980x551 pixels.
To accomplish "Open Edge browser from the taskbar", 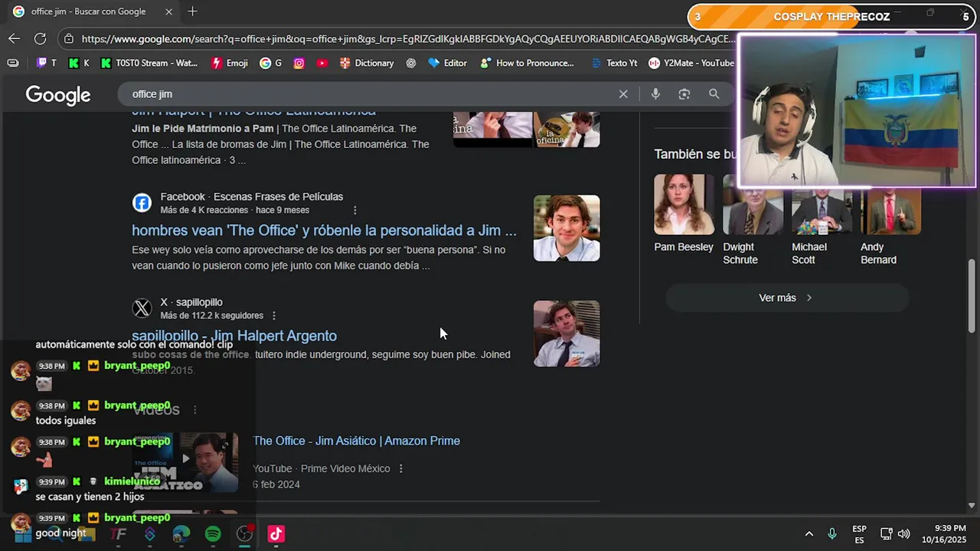I will click(181, 534).
